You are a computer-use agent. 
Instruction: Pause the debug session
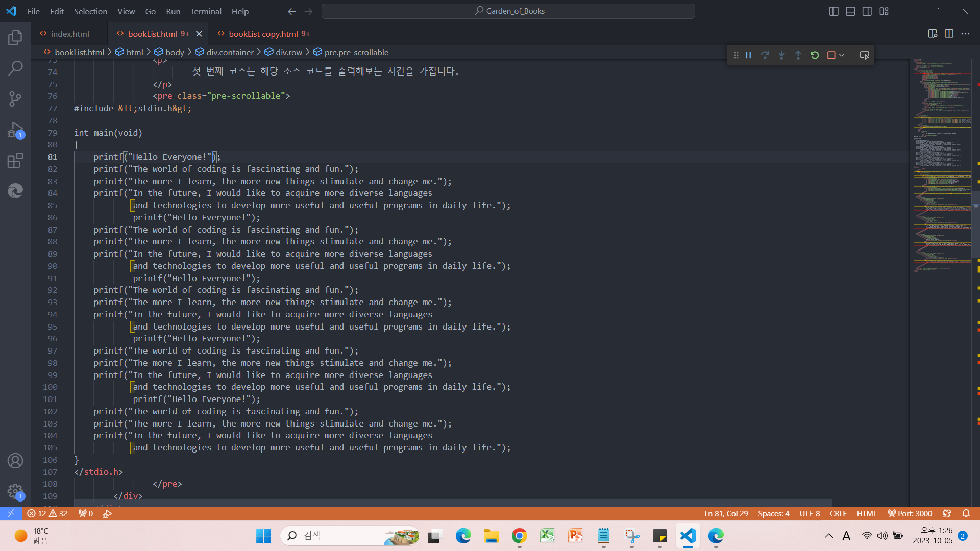pos(748,55)
